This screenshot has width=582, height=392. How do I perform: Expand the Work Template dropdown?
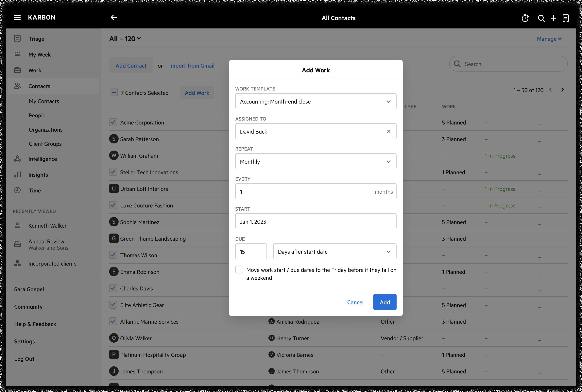click(316, 101)
